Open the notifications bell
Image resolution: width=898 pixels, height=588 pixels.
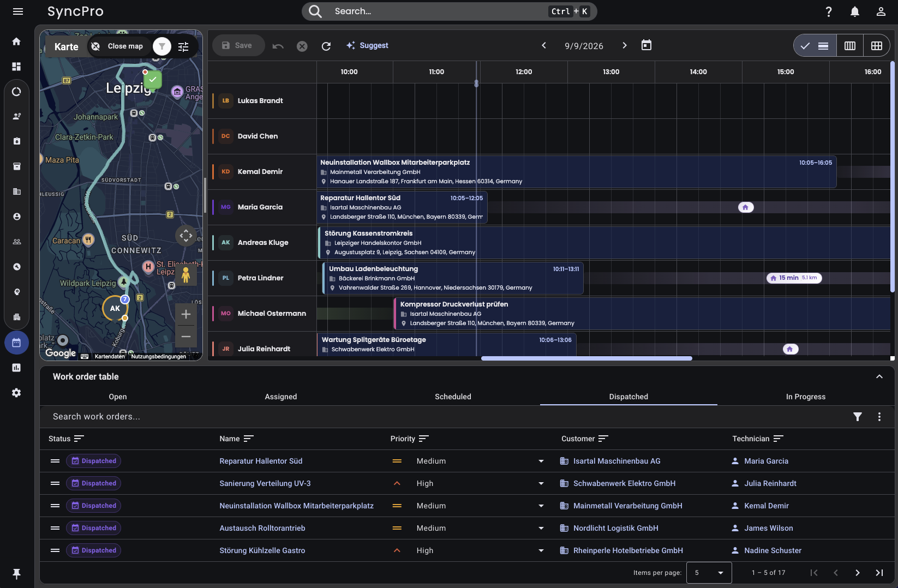[x=855, y=11]
